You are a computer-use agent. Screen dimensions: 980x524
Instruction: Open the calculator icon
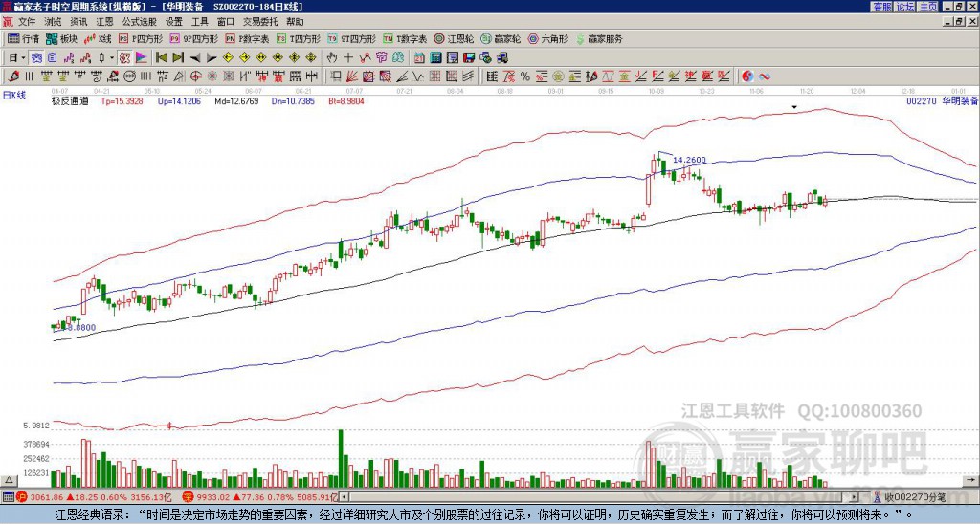pyautogui.click(x=435, y=57)
